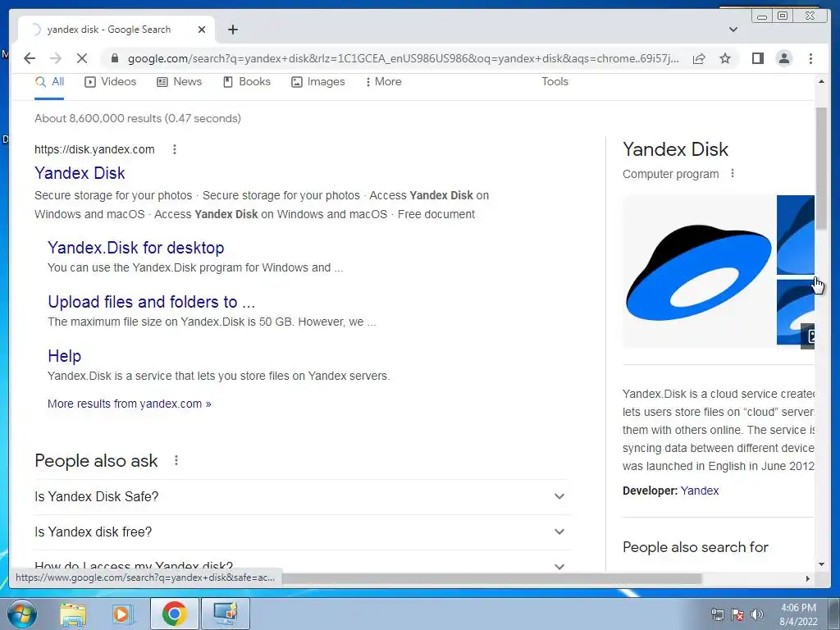Click the vertical scrollbar thumb
Screen dimensions: 840x630
pyautogui.click(x=821, y=168)
